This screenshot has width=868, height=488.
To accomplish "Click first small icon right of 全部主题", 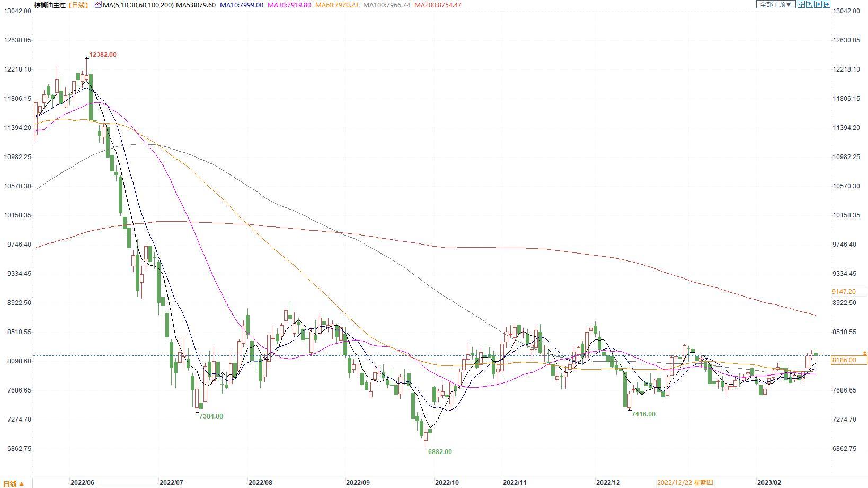I will 801,5.
